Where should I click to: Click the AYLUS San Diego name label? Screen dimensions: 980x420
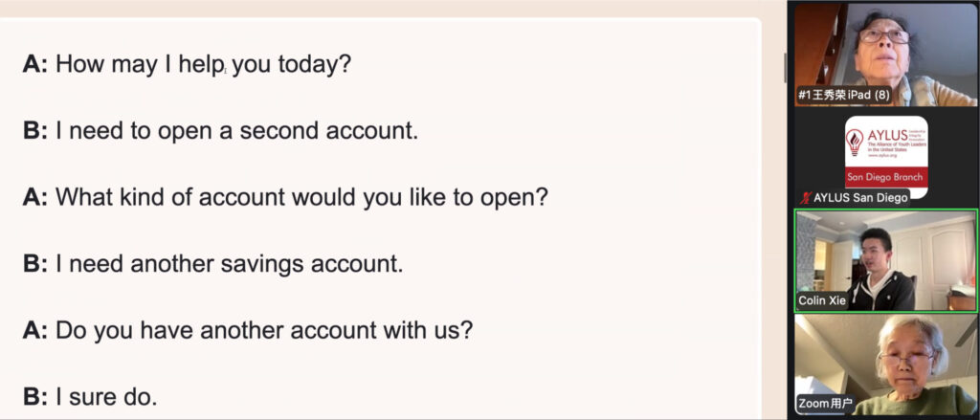click(x=860, y=198)
